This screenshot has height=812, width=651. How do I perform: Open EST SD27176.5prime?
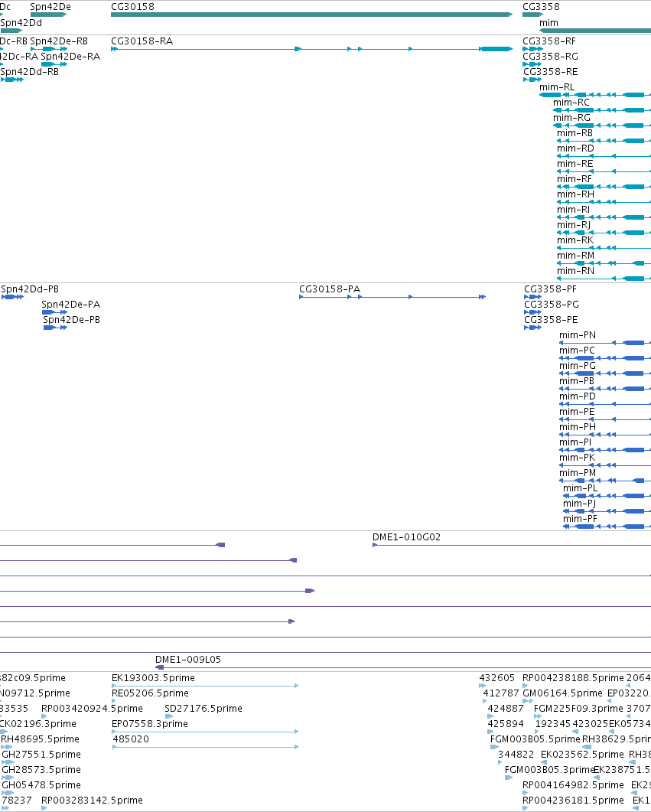(x=203, y=709)
